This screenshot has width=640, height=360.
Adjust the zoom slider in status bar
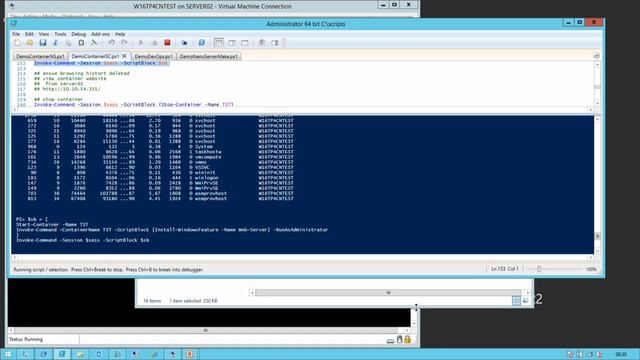coord(539,269)
